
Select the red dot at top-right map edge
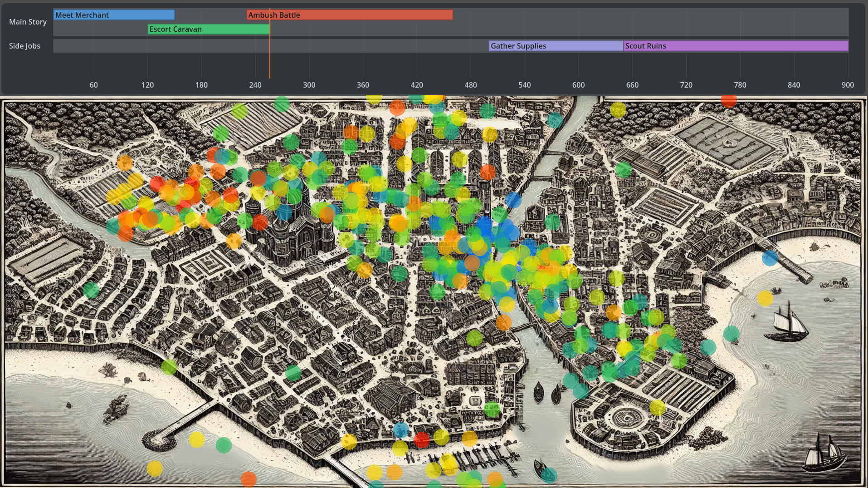pos(728,100)
